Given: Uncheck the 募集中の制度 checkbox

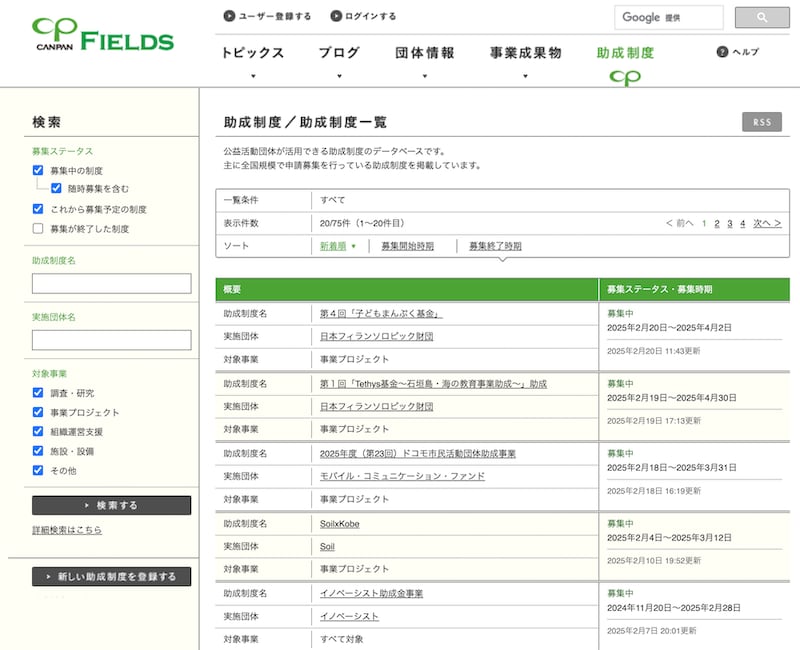Looking at the screenshot, I should [38, 171].
